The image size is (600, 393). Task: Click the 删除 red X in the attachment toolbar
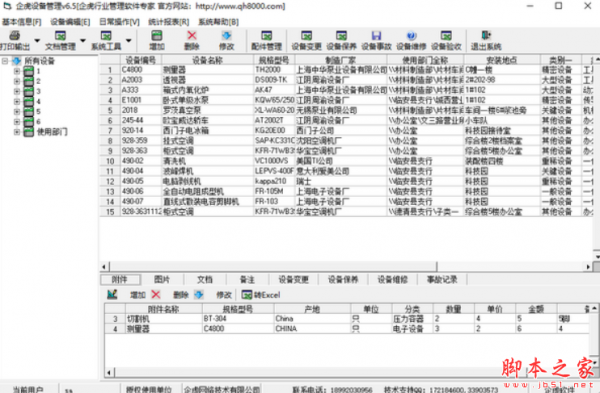(x=156, y=295)
